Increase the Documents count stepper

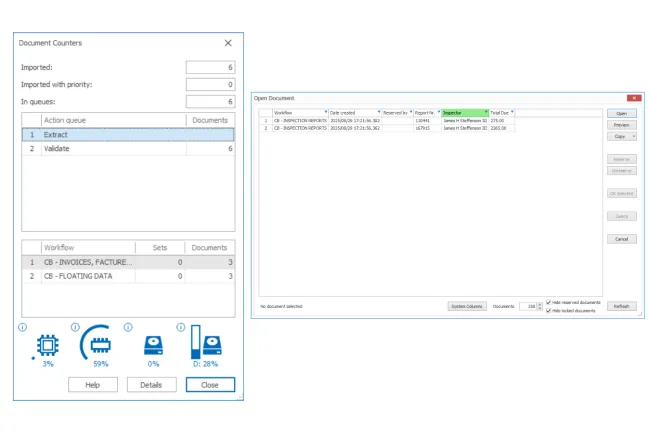(539, 305)
